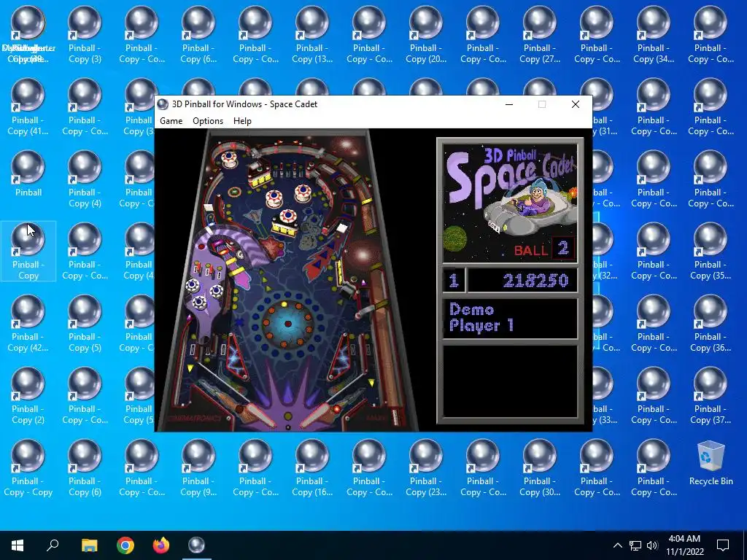Select the Pinball - Copy (3) shortcut
This screenshot has width=747, height=560.
85,35
